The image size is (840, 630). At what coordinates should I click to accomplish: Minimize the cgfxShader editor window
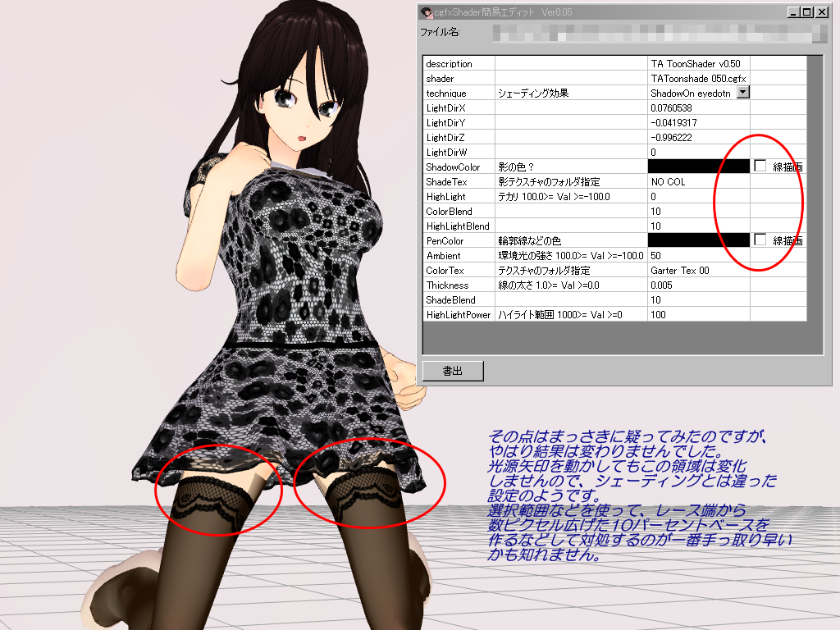[793, 12]
